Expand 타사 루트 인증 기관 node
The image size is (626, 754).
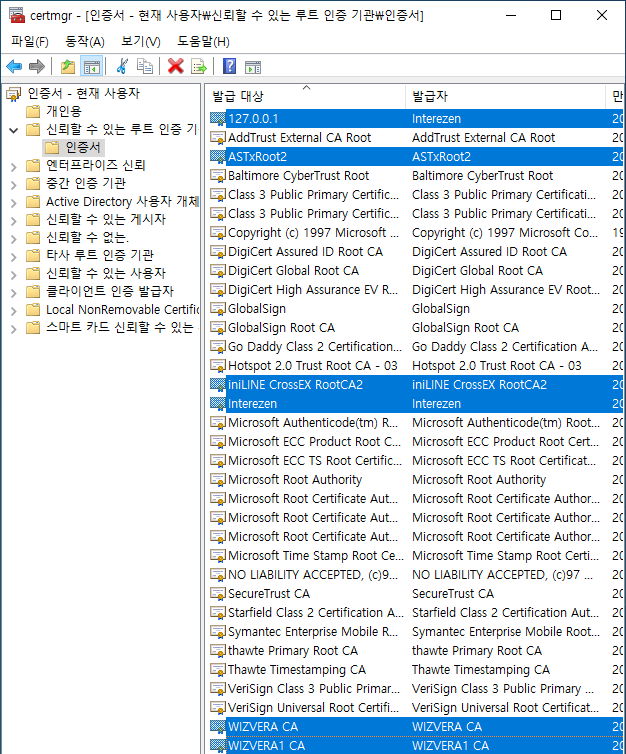pyautogui.click(x=13, y=256)
